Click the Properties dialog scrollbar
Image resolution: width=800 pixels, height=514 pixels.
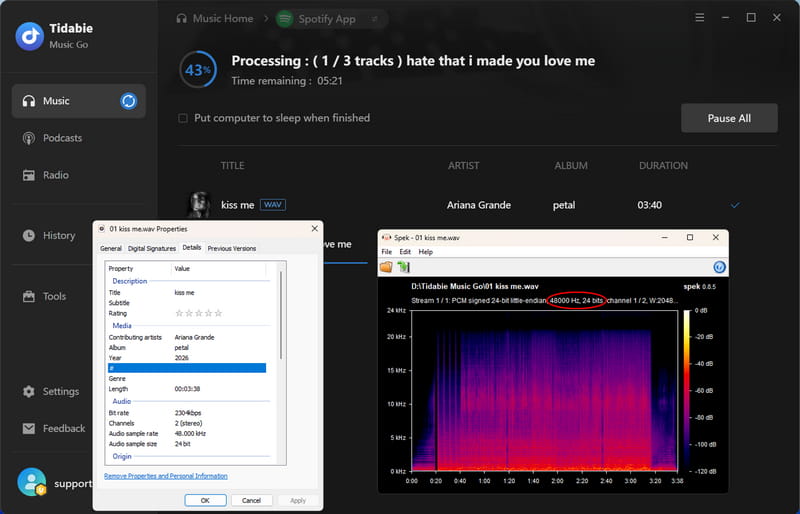coord(281,316)
